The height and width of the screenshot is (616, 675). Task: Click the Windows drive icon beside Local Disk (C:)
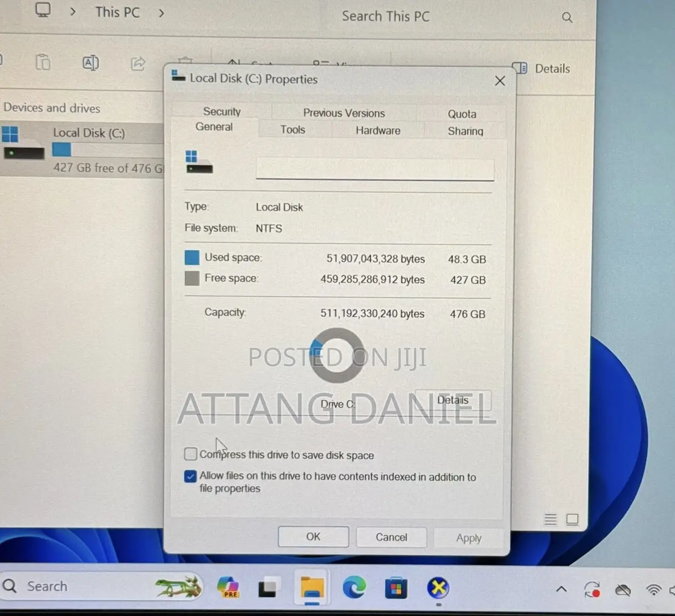pyautogui.click(x=23, y=143)
